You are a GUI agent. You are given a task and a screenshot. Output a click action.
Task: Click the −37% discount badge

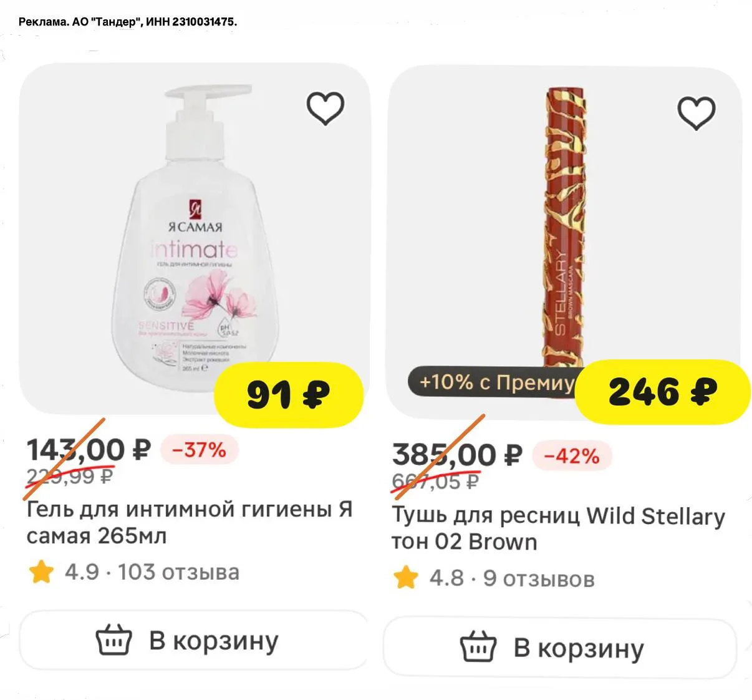coord(199,450)
